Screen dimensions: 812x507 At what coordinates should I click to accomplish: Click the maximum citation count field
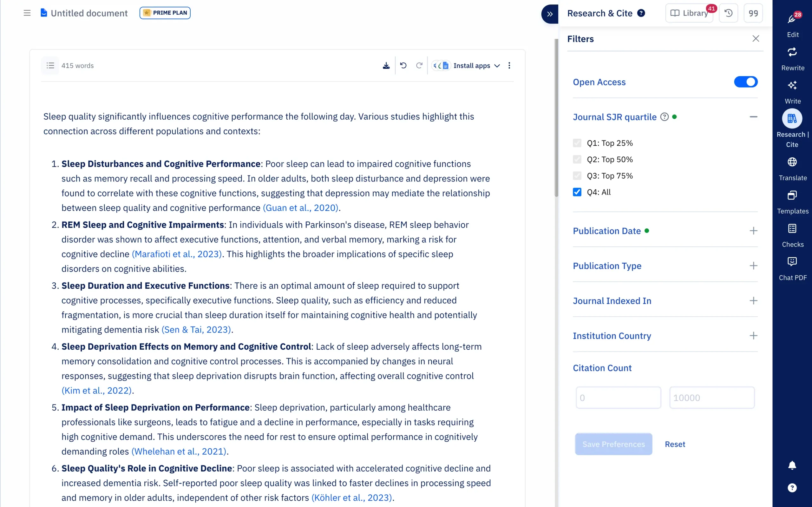coord(712,398)
